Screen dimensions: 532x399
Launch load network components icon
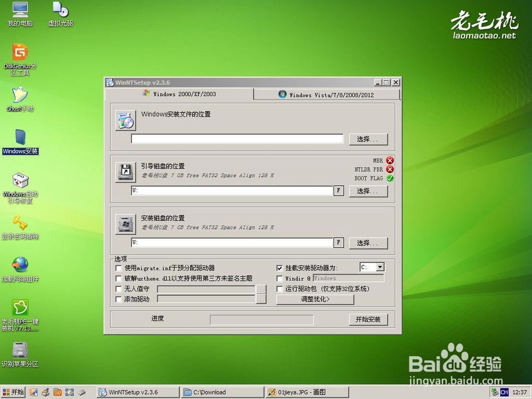pyautogui.click(x=20, y=270)
